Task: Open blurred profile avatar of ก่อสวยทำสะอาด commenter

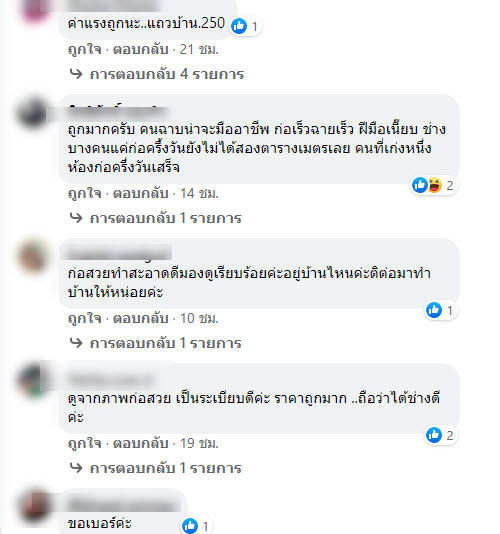Action: 33,256
